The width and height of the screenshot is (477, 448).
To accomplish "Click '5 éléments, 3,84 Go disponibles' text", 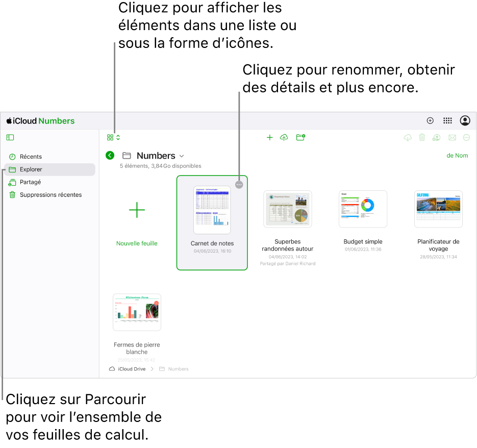I will click(x=160, y=166).
